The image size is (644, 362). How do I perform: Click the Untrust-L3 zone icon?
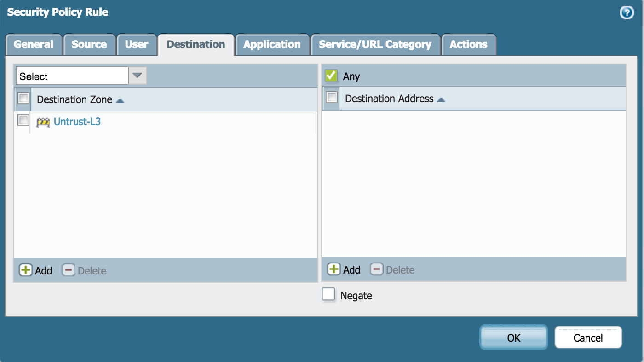coord(42,123)
